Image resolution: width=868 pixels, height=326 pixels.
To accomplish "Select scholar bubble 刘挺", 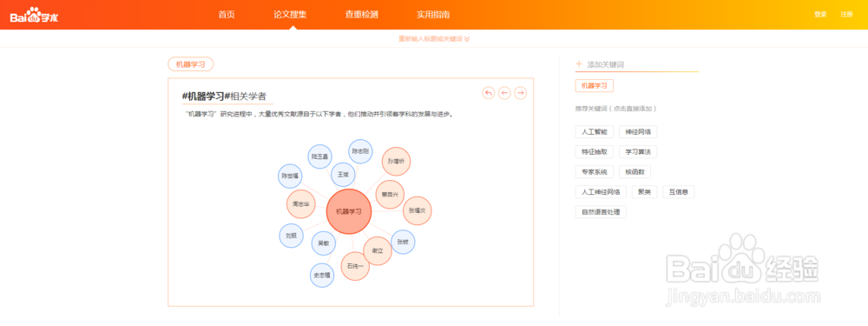I will [x=291, y=236].
